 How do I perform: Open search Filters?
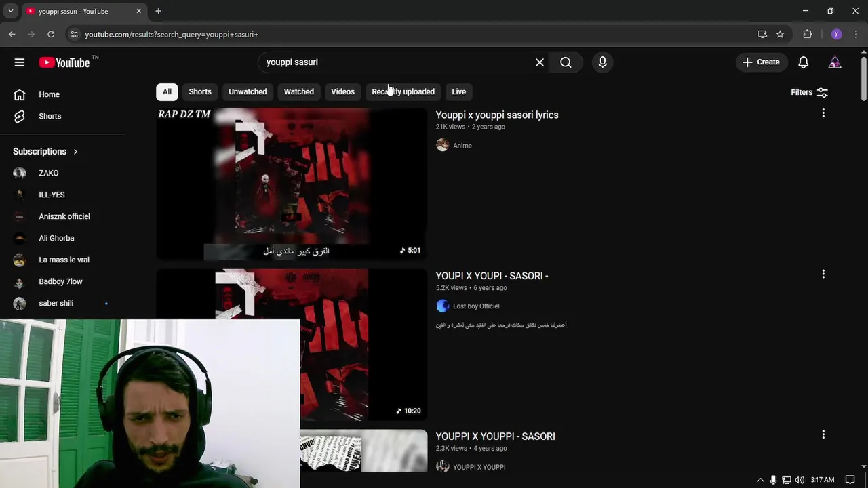pos(809,92)
